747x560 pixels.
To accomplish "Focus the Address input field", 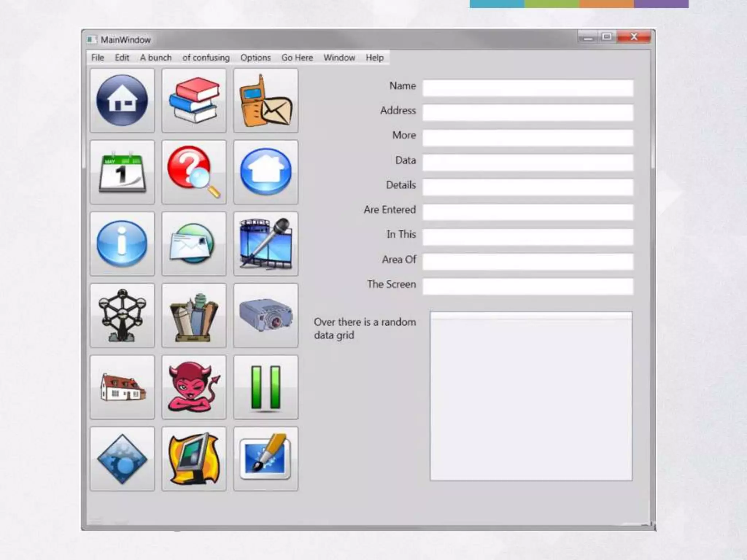I will tap(528, 113).
